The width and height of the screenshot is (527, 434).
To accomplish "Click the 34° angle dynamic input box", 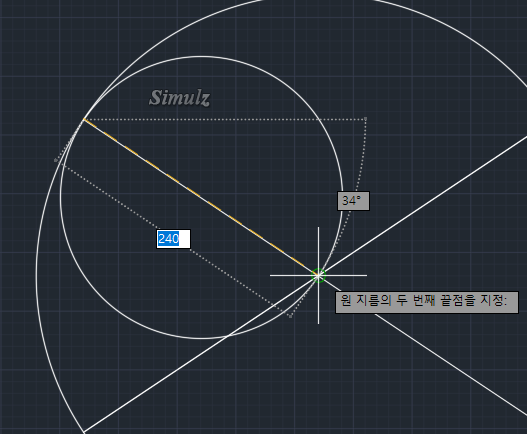I will click(353, 201).
